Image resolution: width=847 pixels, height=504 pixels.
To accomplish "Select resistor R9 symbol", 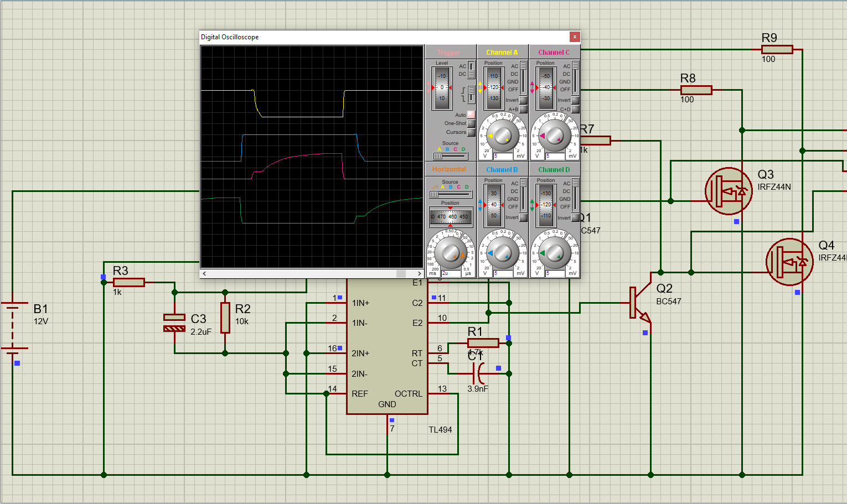I will pyautogui.click(x=777, y=49).
